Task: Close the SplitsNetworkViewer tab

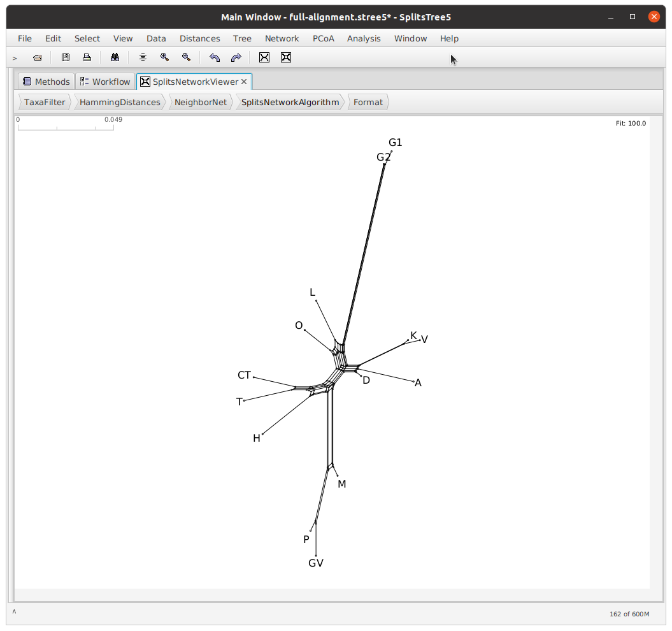Action: tap(244, 82)
